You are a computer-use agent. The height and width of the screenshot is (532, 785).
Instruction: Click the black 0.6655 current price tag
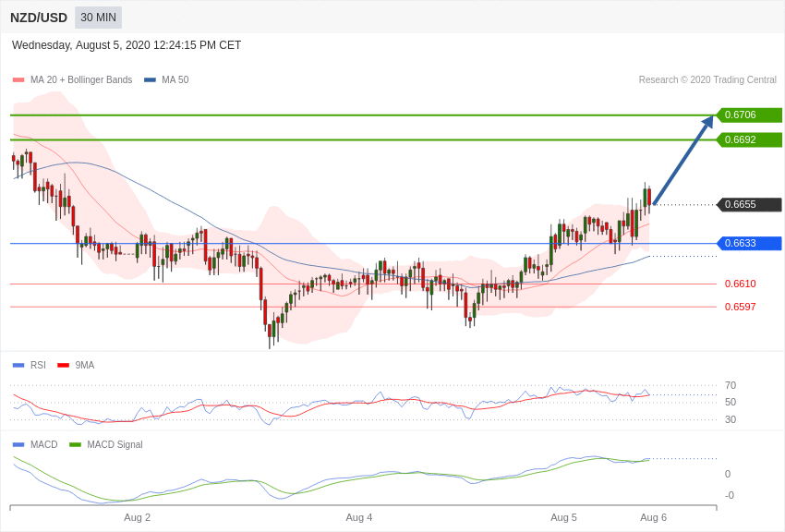click(749, 204)
